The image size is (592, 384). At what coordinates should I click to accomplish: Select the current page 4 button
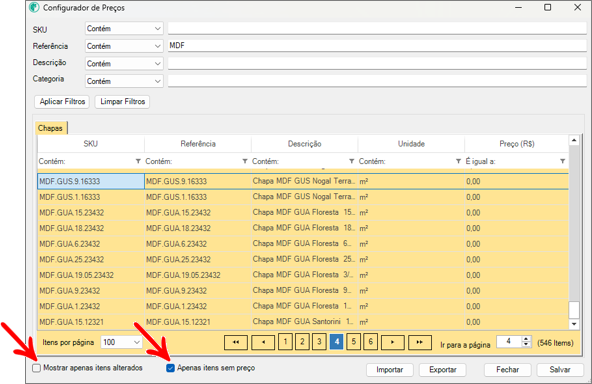pos(336,342)
